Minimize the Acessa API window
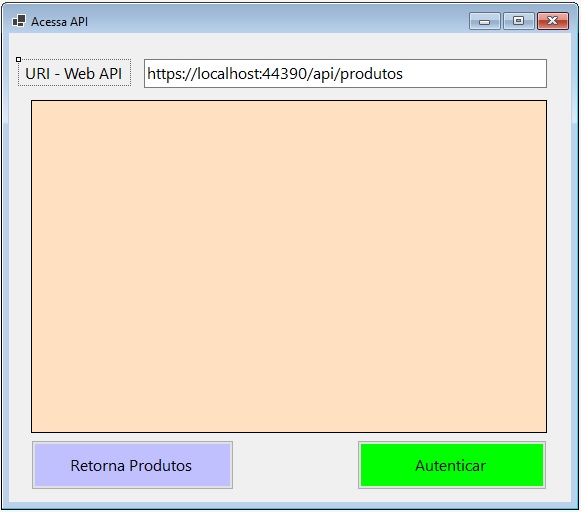Viewport: 581px width, 512px height. coord(485,21)
